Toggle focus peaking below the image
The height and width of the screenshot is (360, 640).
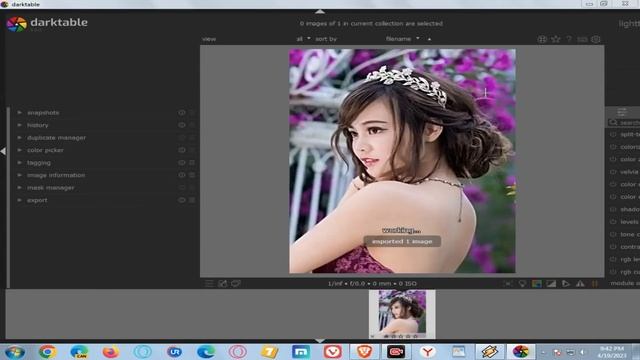coord(508,284)
